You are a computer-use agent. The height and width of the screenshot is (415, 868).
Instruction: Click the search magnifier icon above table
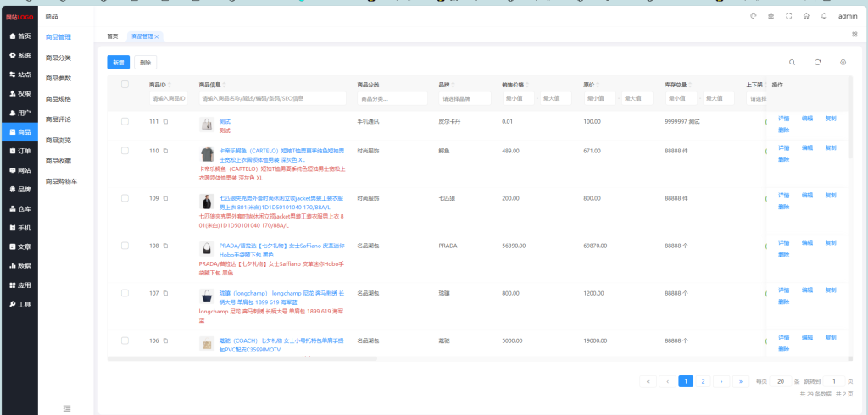(792, 62)
